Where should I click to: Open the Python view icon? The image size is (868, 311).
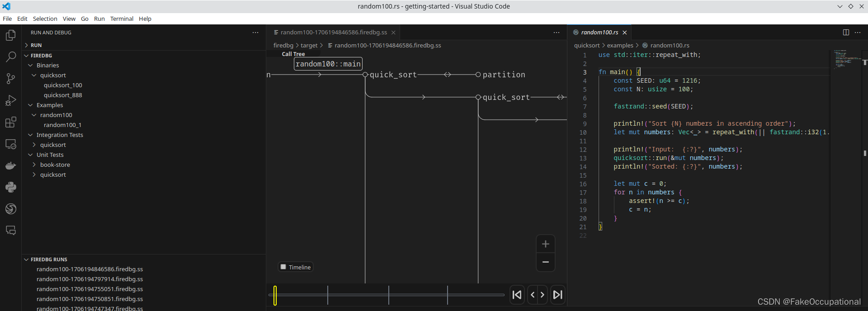point(11,187)
